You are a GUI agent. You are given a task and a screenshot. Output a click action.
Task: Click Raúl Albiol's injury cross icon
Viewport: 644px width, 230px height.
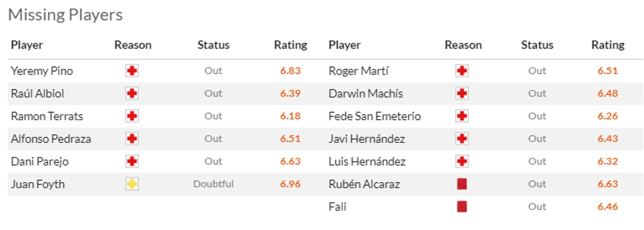point(132,93)
